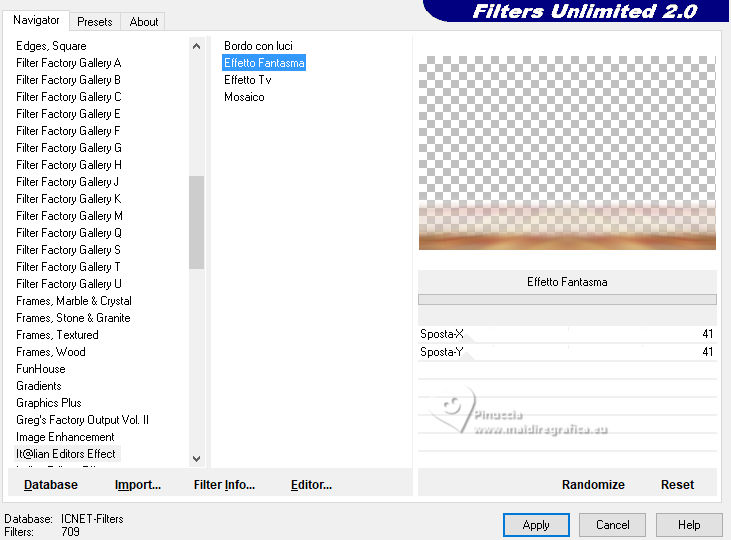The height and width of the screenshot is (540, 731).
Task: Select Filter Factory Gallery B
Action: click(x=69, y=80)
